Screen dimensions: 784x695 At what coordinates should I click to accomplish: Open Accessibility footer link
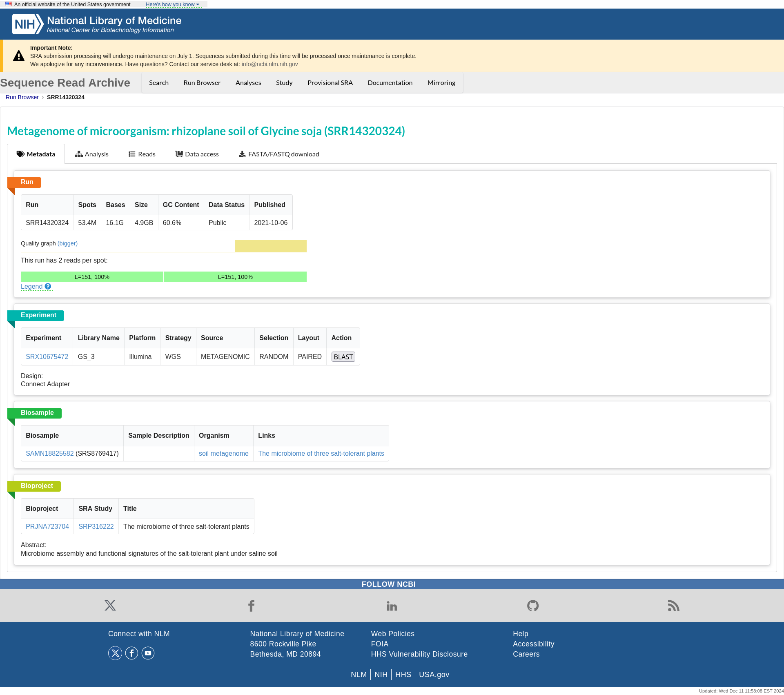(x=533, y=644)
